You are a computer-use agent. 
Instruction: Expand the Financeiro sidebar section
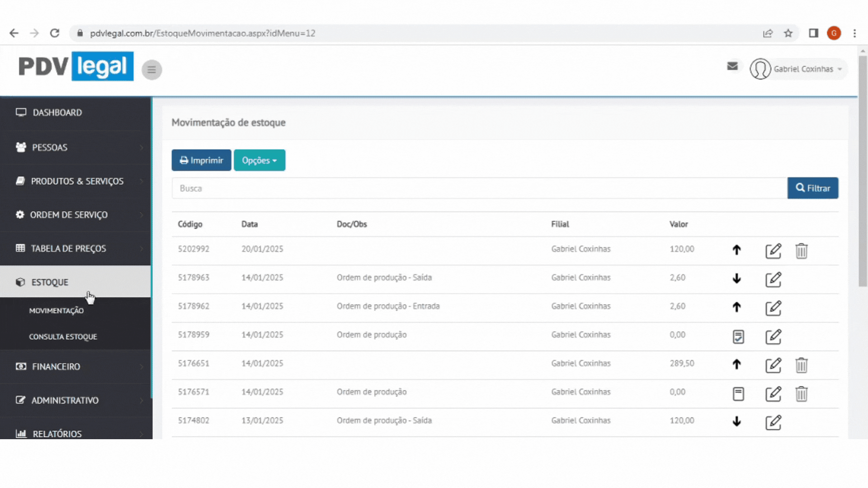point(57,366)
